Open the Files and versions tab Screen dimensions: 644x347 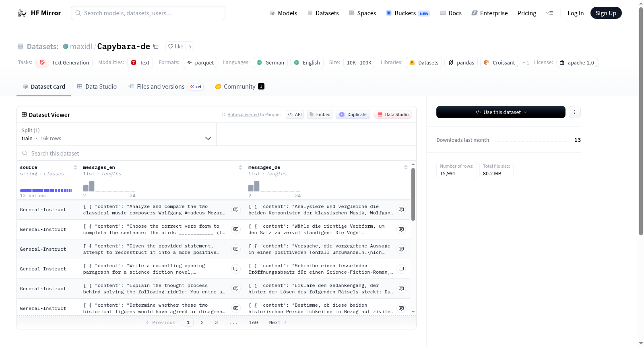pyautogui.click(x=166, y=86)
